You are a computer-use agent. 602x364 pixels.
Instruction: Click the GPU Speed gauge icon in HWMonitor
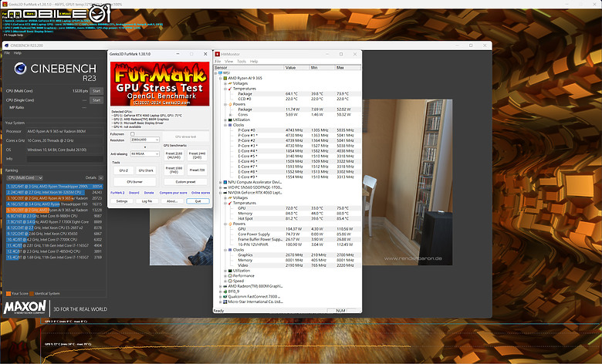[x=230, y=281]
